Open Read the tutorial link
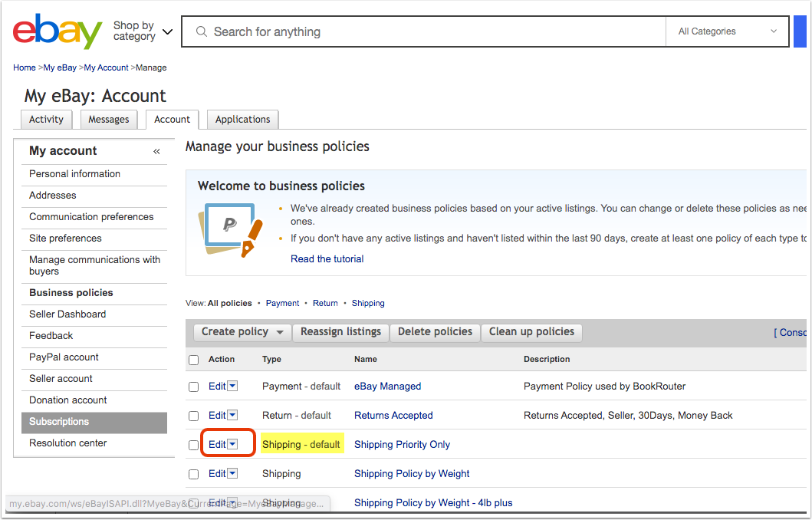Image resolution: width=812 pixels, height=520 pixels. pyautogui.click(x=327, y=259)
